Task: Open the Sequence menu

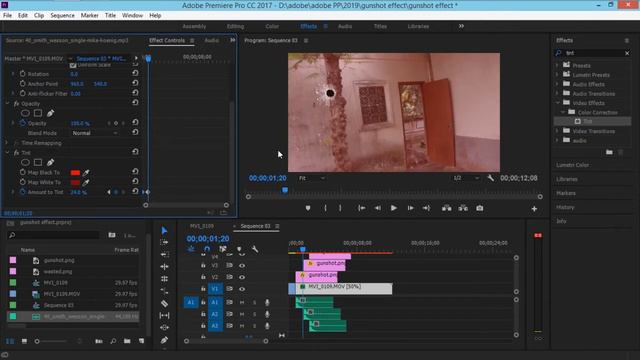Action: tap(62, 16)
